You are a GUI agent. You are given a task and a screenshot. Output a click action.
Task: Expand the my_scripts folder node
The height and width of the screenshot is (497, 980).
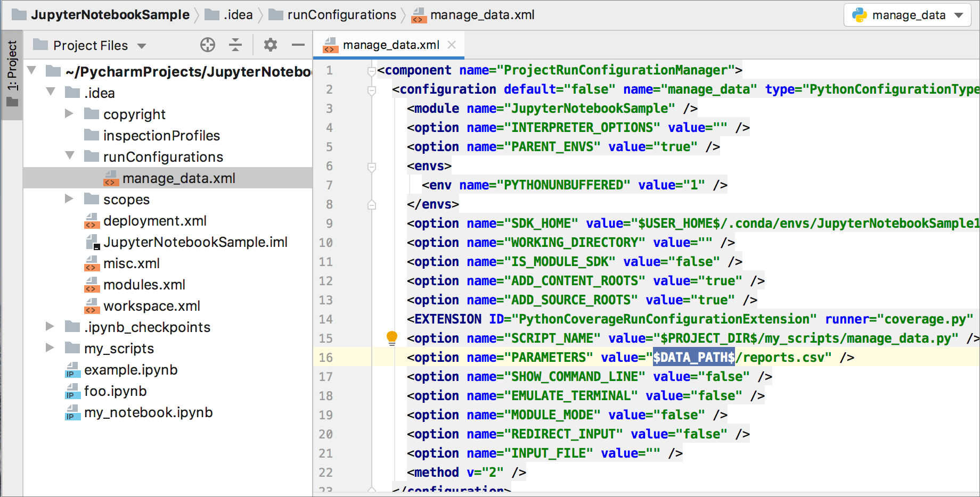pyautogui.click(x=50, y=348)
